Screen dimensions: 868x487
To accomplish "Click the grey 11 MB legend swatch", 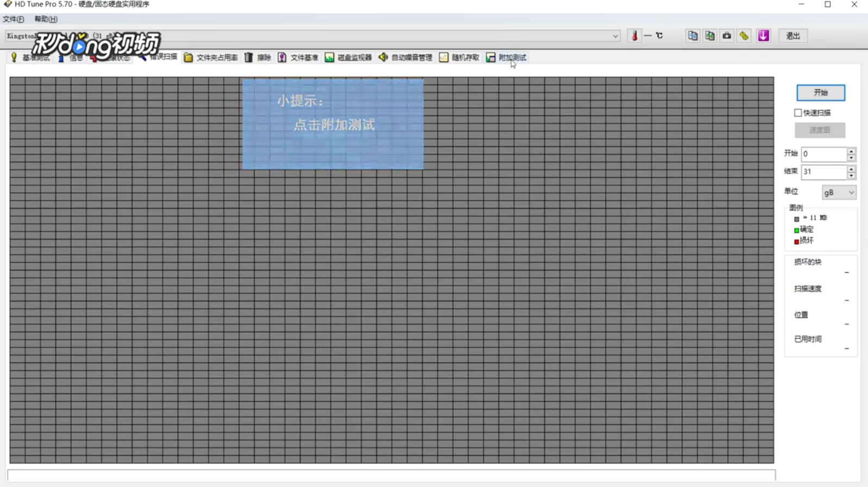I will [796, 219].
